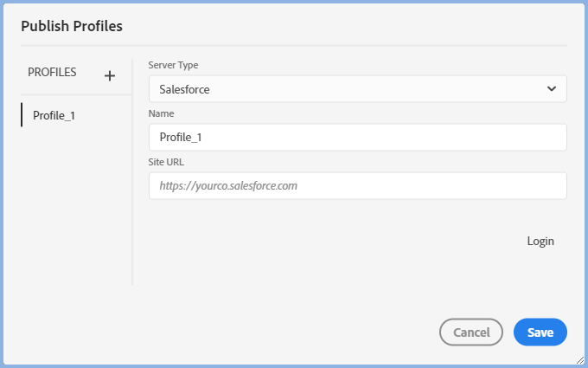
Task: Add a new publish profile with plus icon
Action: tap(110, 76)
